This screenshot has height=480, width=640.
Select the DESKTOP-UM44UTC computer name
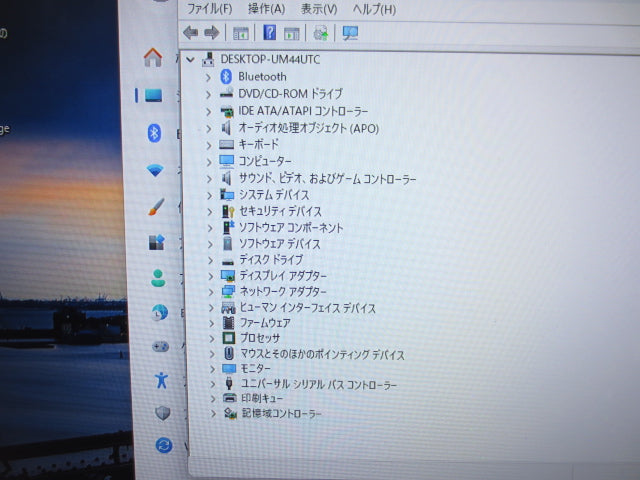point(270,59)
